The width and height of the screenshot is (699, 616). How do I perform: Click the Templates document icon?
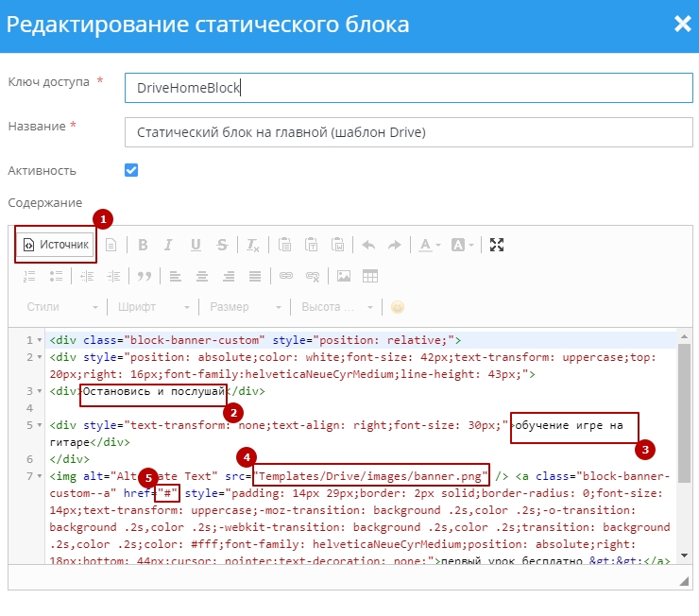click(x=111, y=245)
